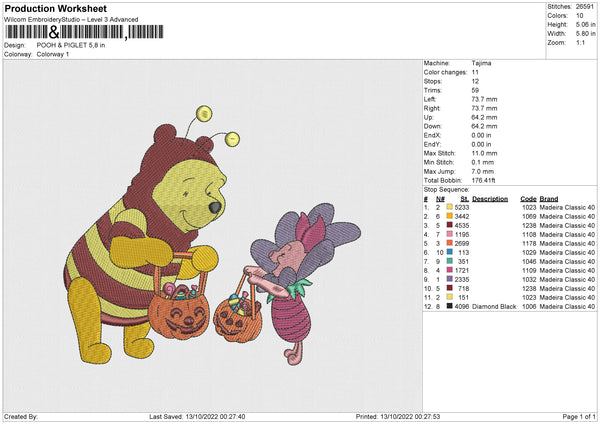The width and height of the screenshot is (600, 424).
Task: Click the Height value 5.06 in
Action: (x=585, y=24)
